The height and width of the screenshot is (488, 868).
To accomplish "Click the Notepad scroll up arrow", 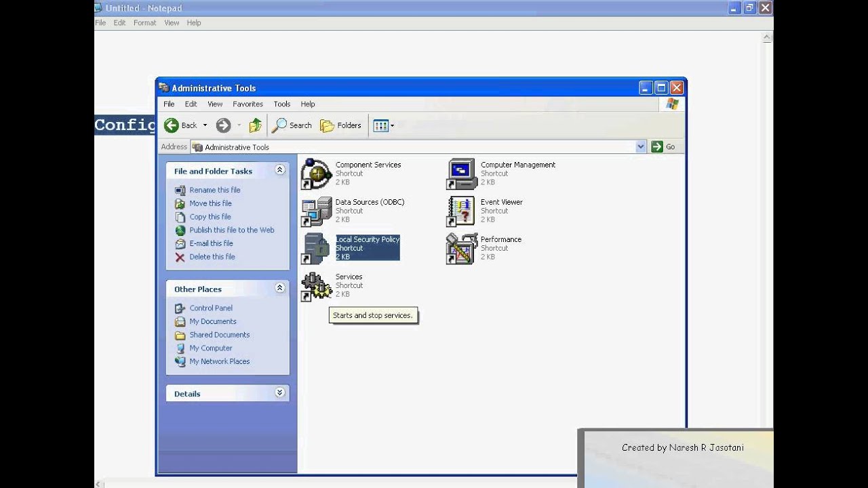I will [768, 37].
